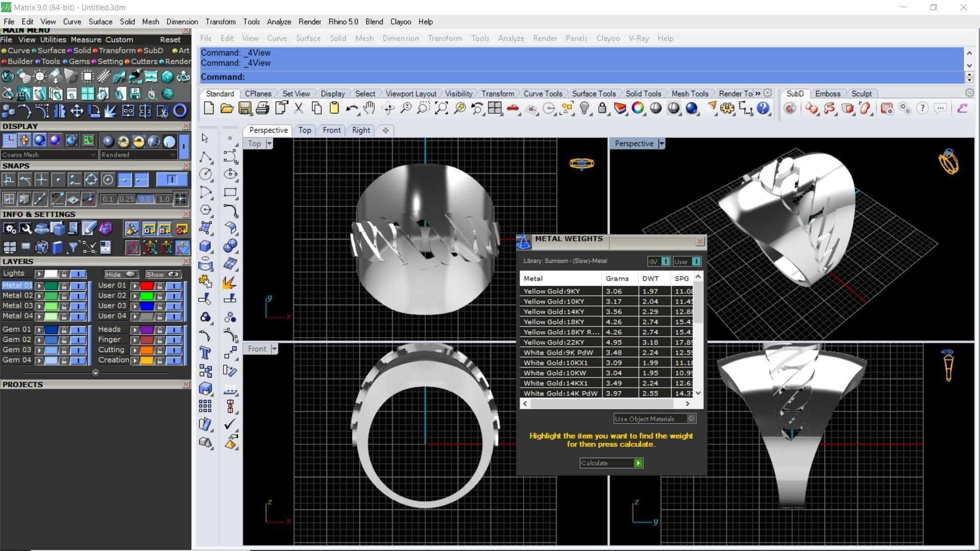Click the padlock Lock objects icon
The width and height of the screenshot is (980, 551).
(x=602, y=108)
